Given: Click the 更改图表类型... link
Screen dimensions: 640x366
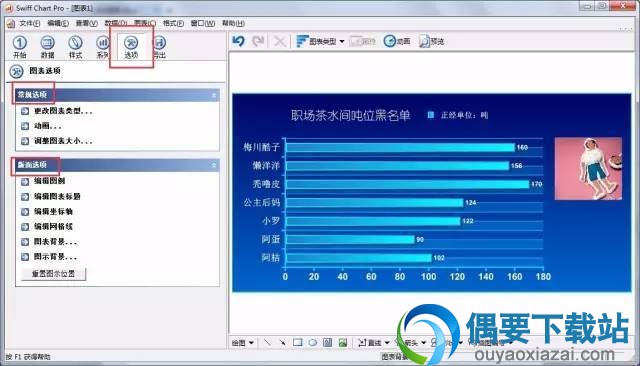Looking at the screenshot, I should (x=63, y=111).
